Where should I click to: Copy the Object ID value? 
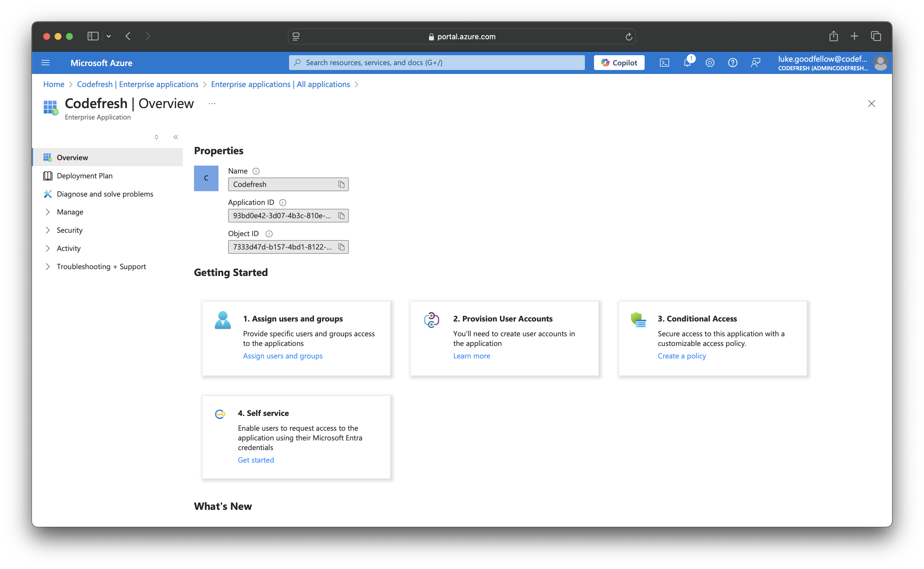[x=341, y=247]
